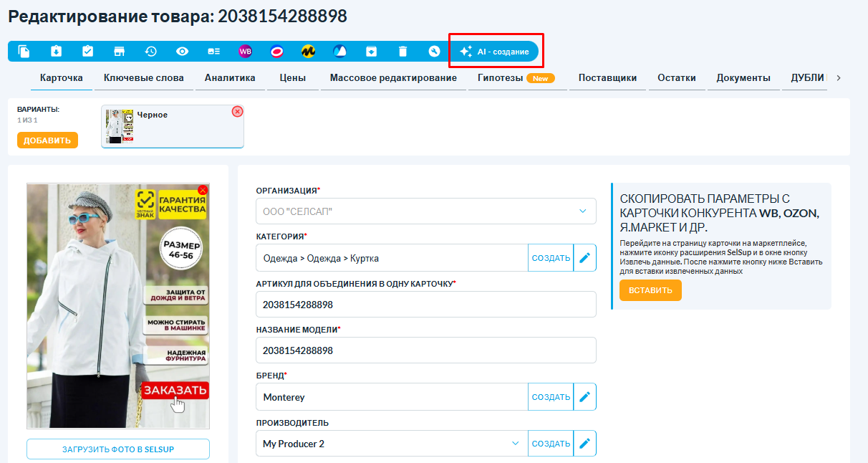
Task: Switch to the Аналитика tab
Action: (230, 78)
